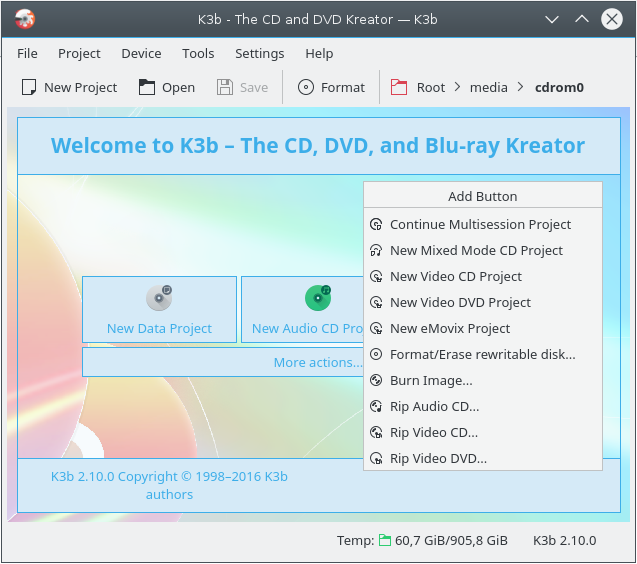Click the New Data Project disc icon
Screen dimensions: 637x564
tap(159, 298)
